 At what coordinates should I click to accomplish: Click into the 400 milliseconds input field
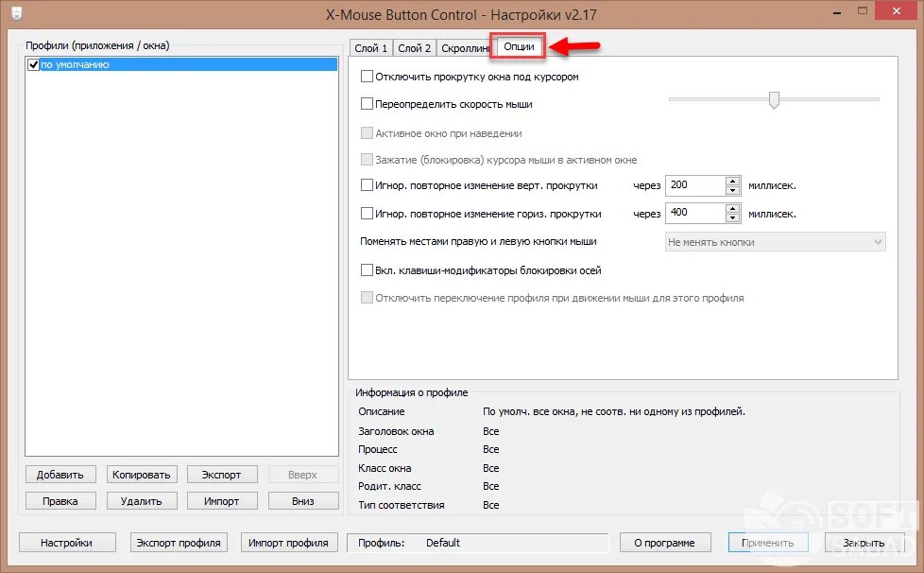coord(695,213)
